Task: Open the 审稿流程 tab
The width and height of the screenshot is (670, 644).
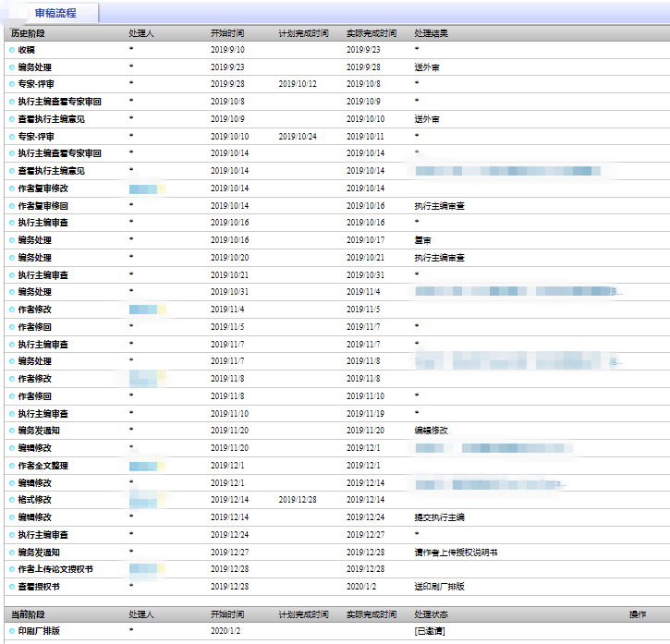Action: pyautogui.click(x=50, y=13)
